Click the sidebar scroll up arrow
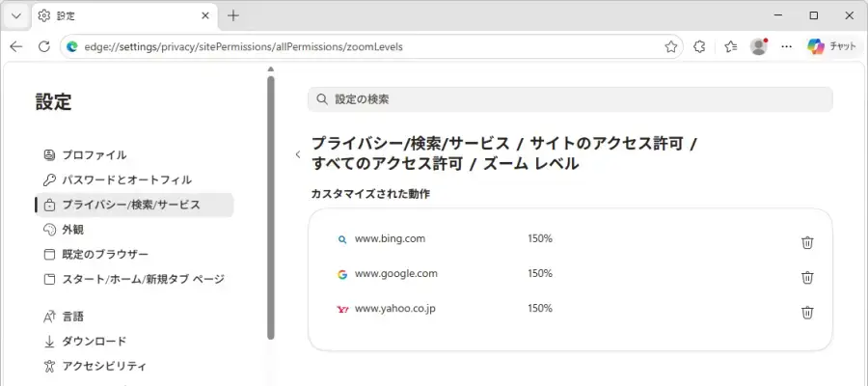 [271, 69]
